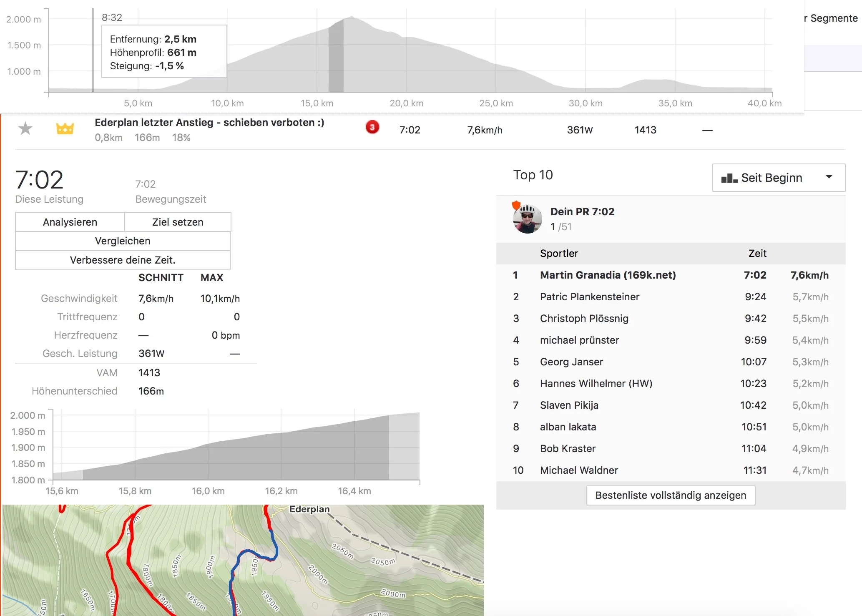Open Martin Granadia's leaderboard entry
The image size is (862, 616).
(608, 275)
